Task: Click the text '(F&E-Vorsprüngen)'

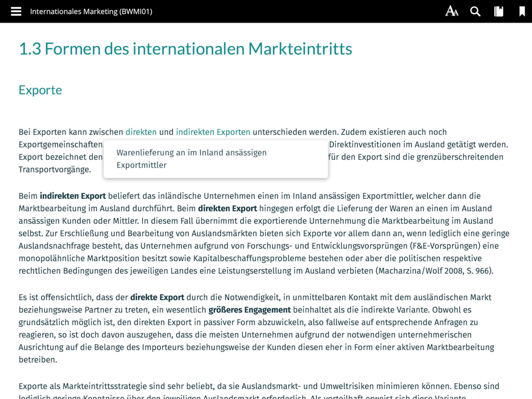Action: (445, 246)
